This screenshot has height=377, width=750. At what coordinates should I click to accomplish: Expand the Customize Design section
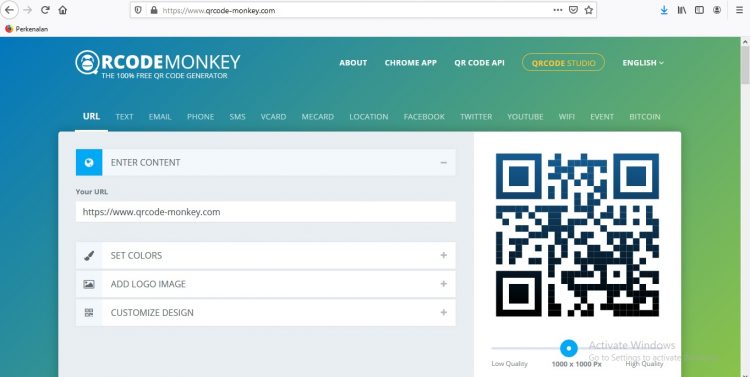coord(443,313)
